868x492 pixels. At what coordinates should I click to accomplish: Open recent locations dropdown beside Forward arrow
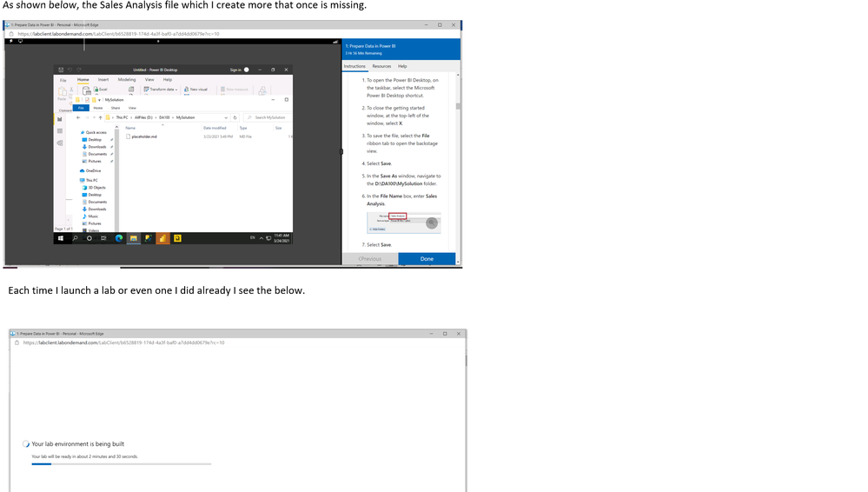coord(94,117)
